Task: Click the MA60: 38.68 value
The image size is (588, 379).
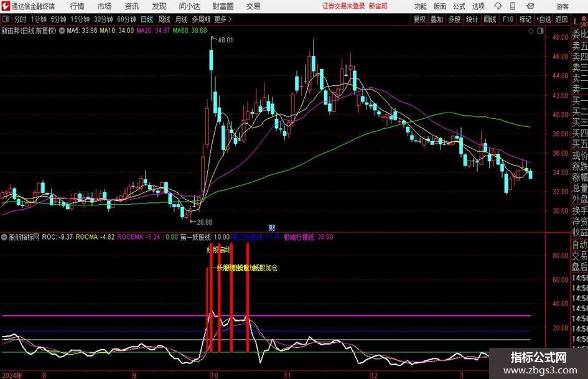Action: (x=190, y=30)
